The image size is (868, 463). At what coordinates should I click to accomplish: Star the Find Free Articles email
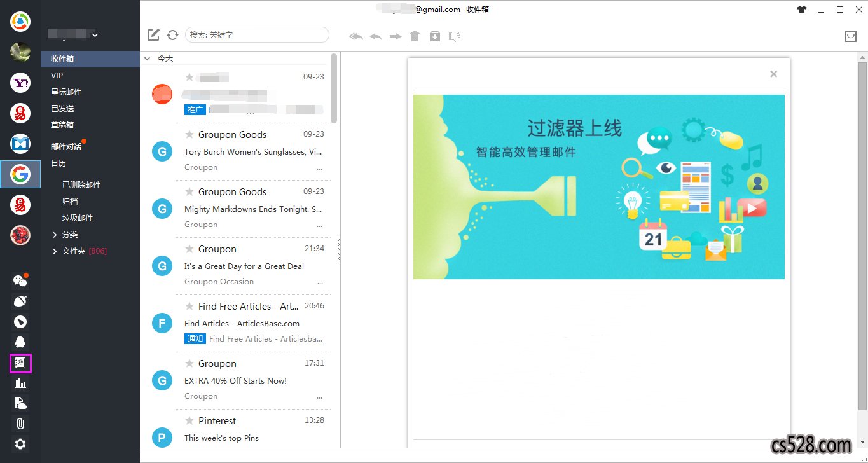(x=189, y=306)
